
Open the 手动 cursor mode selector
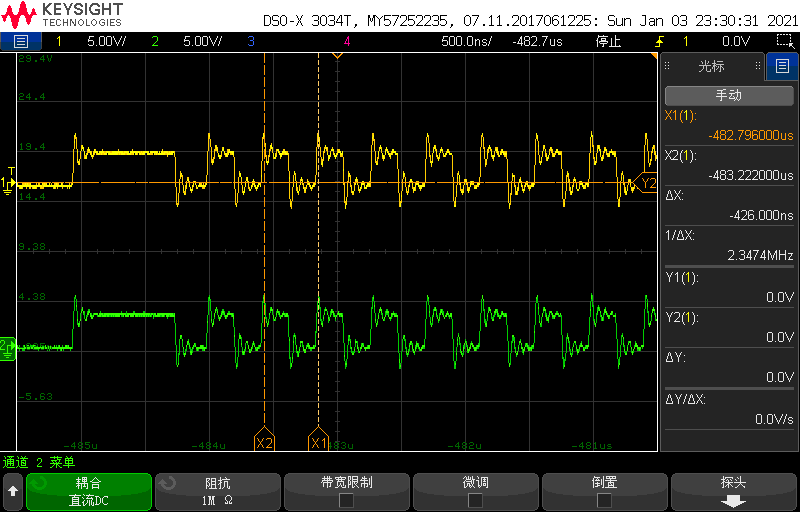point(729,95)
